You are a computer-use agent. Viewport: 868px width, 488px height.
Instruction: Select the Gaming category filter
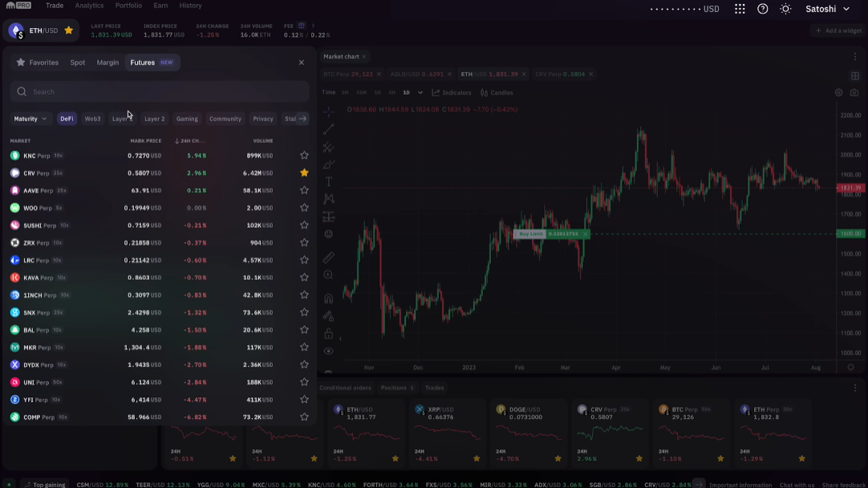[x=187, y=119]
